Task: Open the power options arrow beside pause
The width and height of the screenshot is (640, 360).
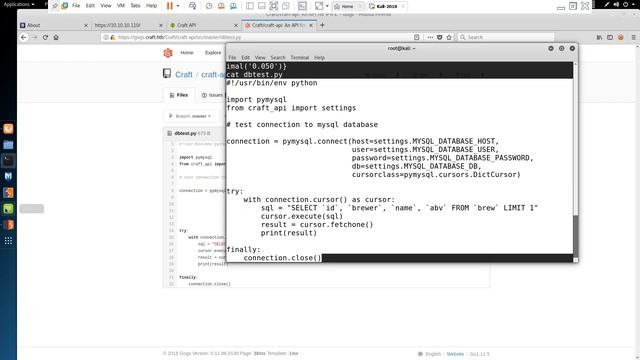Action: point(178,6)
